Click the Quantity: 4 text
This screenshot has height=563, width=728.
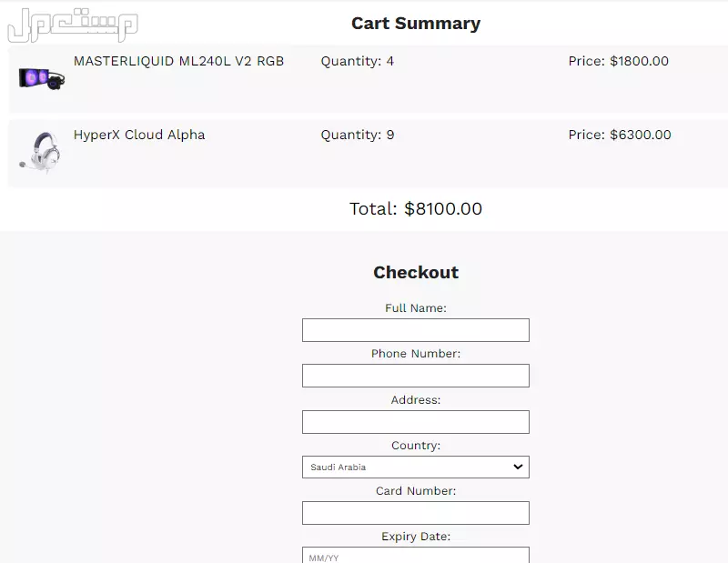357,62
